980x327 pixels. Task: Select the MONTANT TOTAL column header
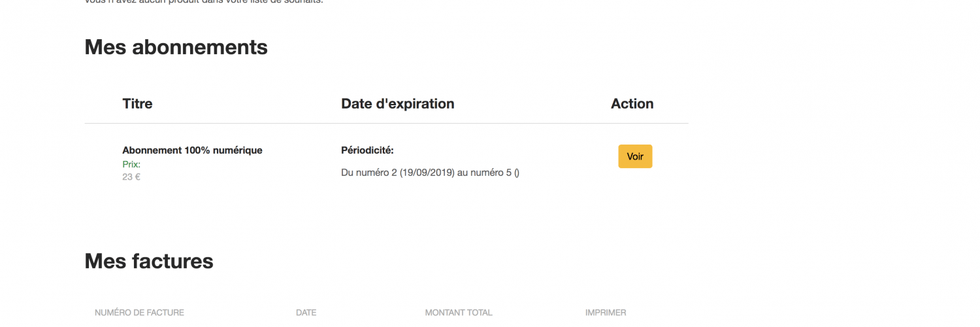tap(459, 313)
